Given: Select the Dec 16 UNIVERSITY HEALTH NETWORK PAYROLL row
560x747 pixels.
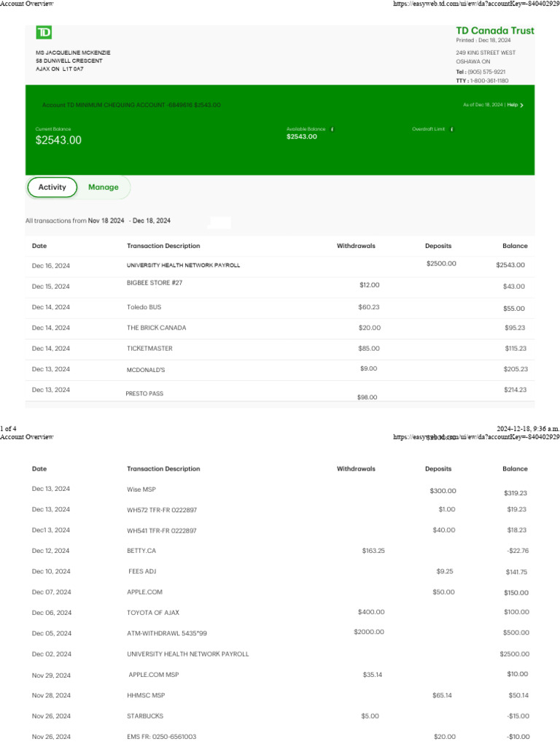Looking at the screenshot, I should [280, 266].
